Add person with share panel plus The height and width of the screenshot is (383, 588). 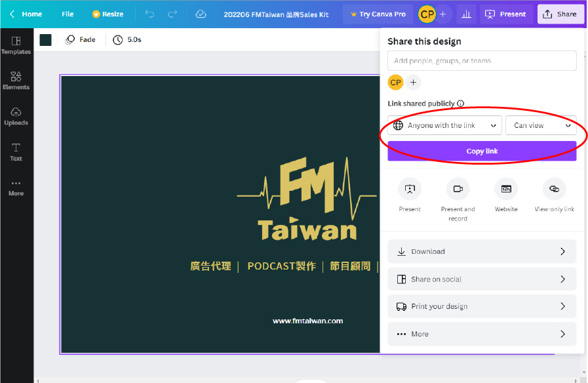[x=413, y=83]
